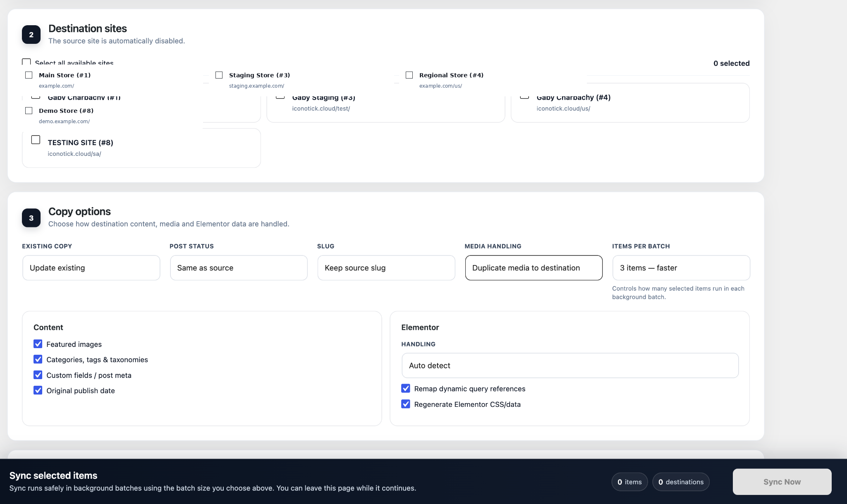Image resolution: width=847 pixels, height=504 pixels.
Task: Uncheck Custom fields / post meta
Action: point(38,375)
